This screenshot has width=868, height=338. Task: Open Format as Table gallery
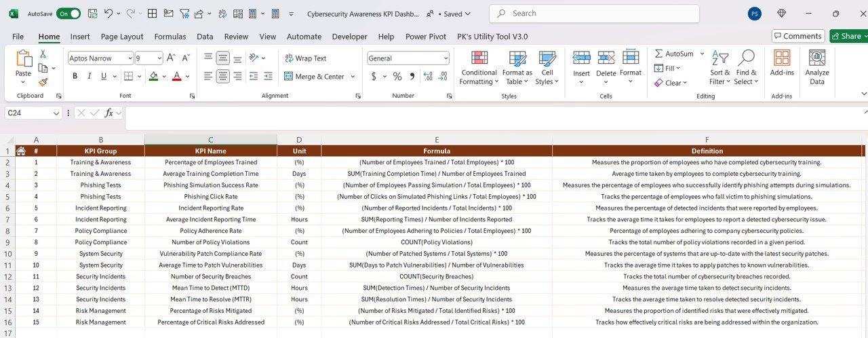pos(517,68)
